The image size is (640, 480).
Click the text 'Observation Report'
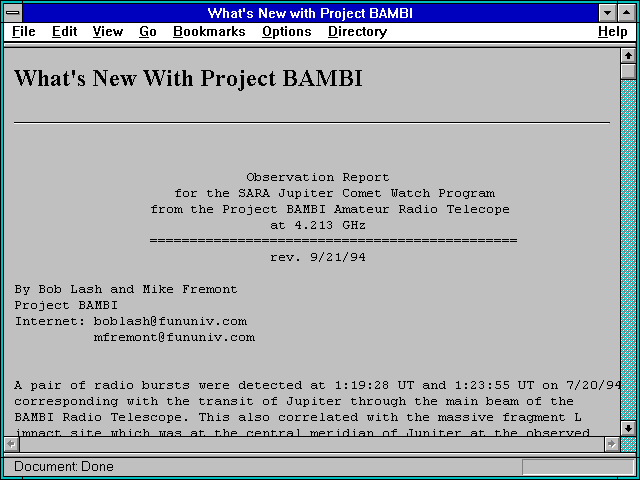click(318, 178)
